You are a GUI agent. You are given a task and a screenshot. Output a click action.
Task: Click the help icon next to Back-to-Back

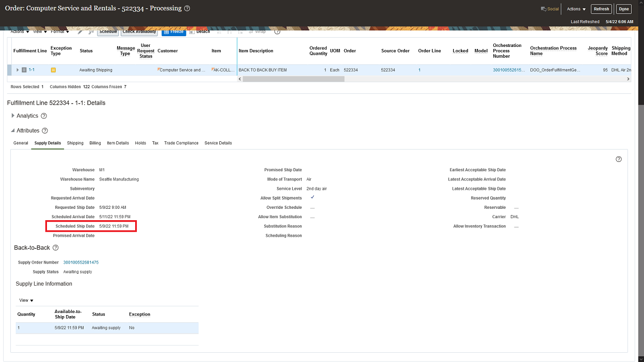coord(56,248)
